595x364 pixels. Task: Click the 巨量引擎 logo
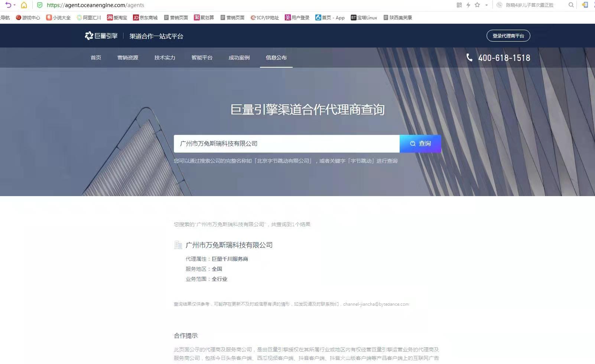tap(101, 36)
